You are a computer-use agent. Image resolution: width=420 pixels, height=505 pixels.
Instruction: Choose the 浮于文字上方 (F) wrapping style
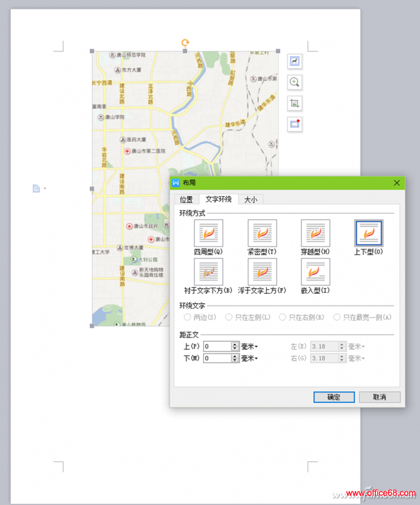tap(262, 276)
